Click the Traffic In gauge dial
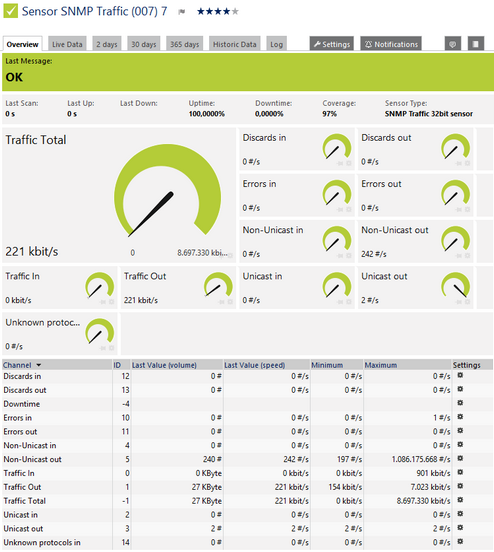 pos(100,286)
